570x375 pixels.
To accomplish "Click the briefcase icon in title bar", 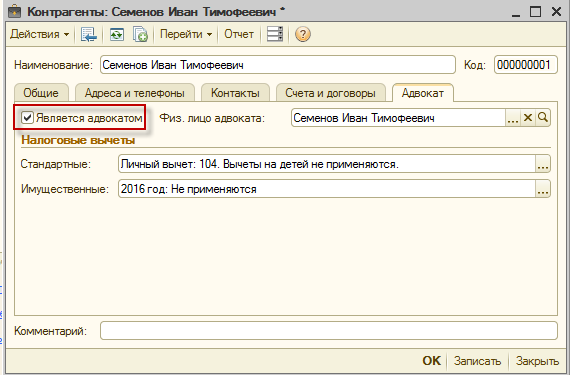I will pos(15,11).
